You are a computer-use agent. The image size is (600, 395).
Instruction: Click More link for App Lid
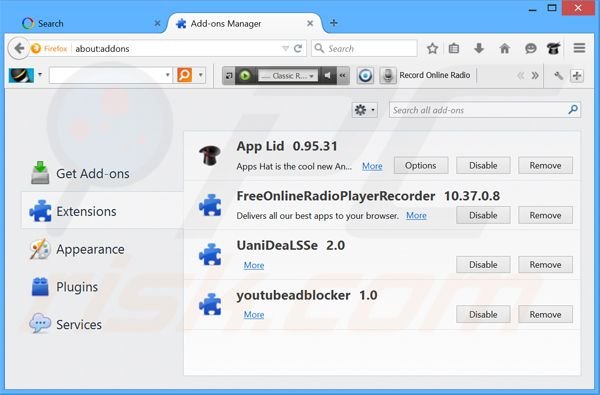(x=372, y=166)
